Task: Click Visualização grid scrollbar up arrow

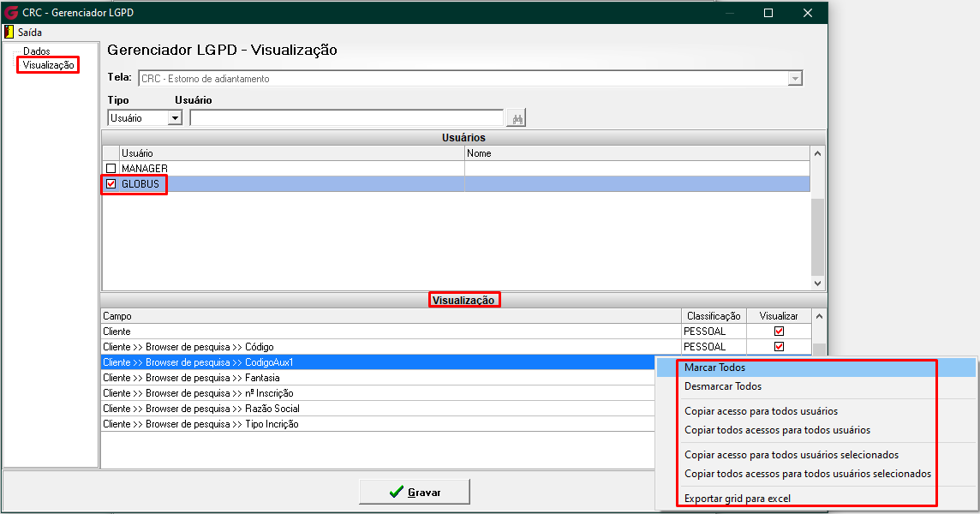Action: (x=819, y=316)
